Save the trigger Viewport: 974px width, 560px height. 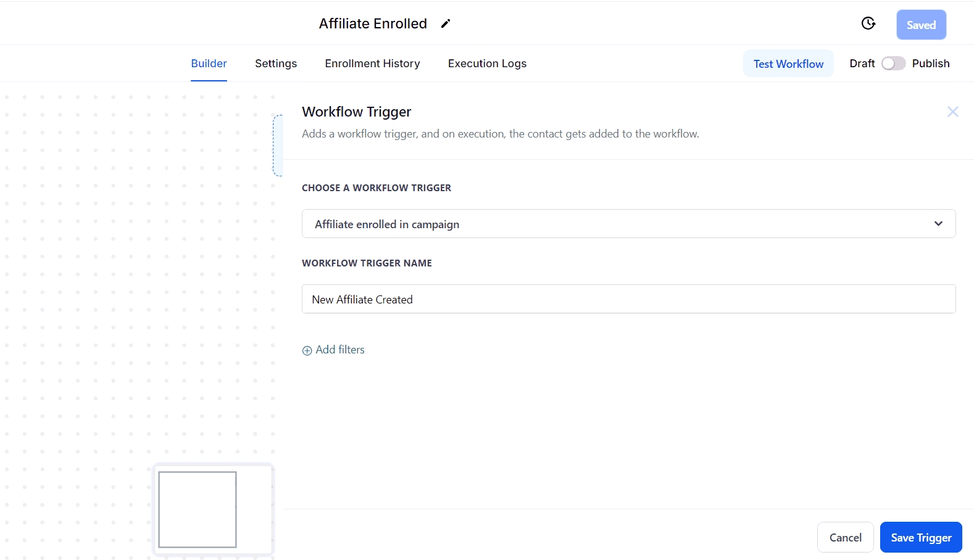[921, 537]
